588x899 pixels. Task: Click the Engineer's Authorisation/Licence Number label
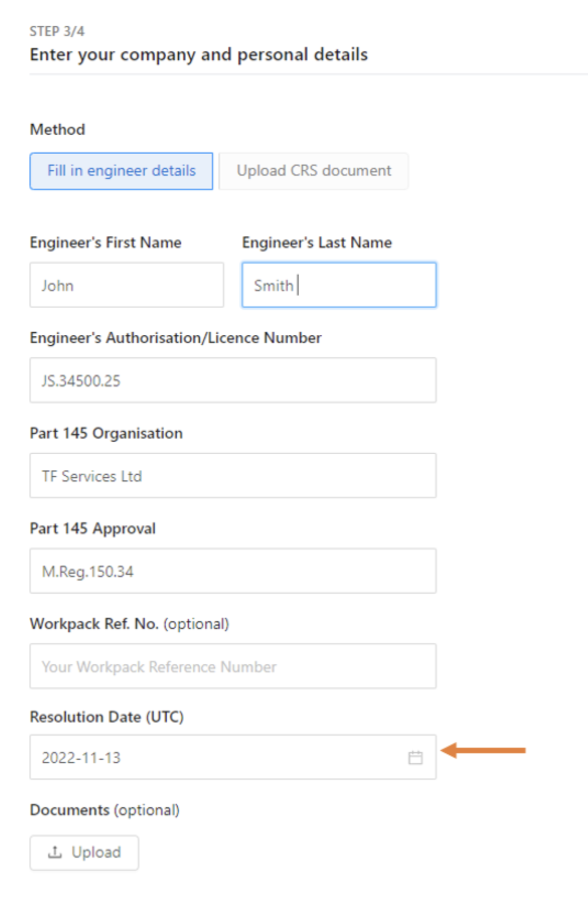click(176, 338)
